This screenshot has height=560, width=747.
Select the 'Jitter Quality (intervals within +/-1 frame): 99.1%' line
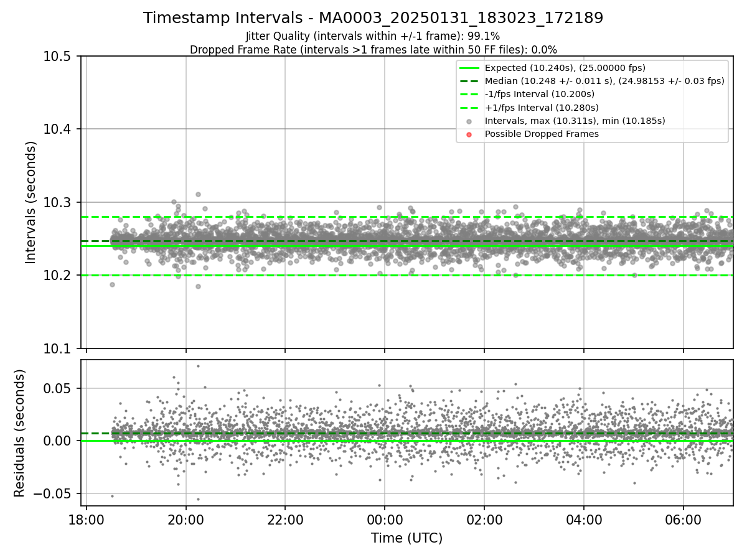click(373, 36)
